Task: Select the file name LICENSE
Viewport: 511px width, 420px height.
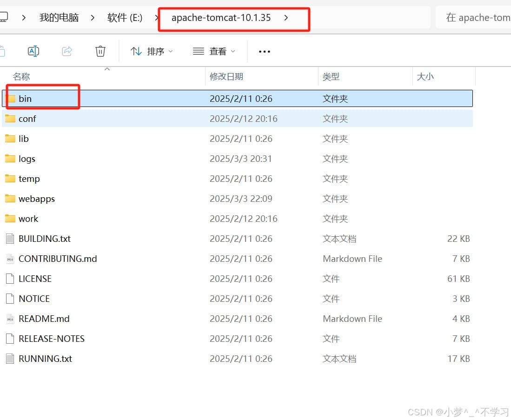Action: pyautogui.click(x=35, y=279)
